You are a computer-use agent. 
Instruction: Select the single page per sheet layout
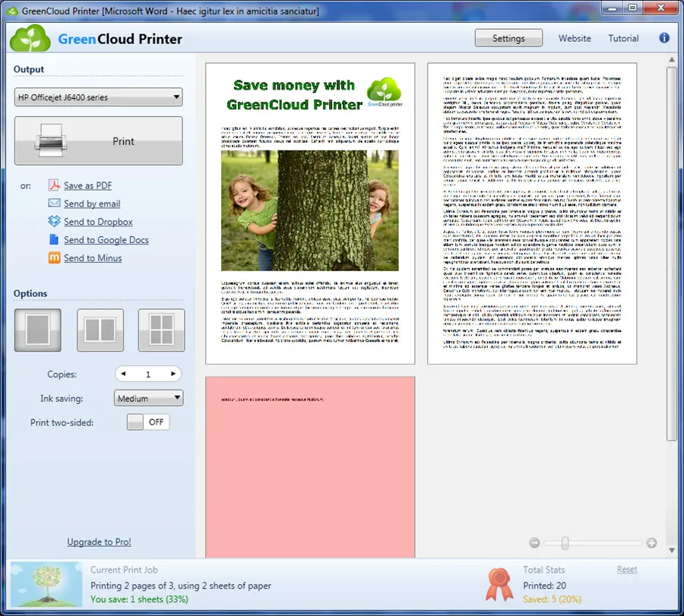pos(37,330)
